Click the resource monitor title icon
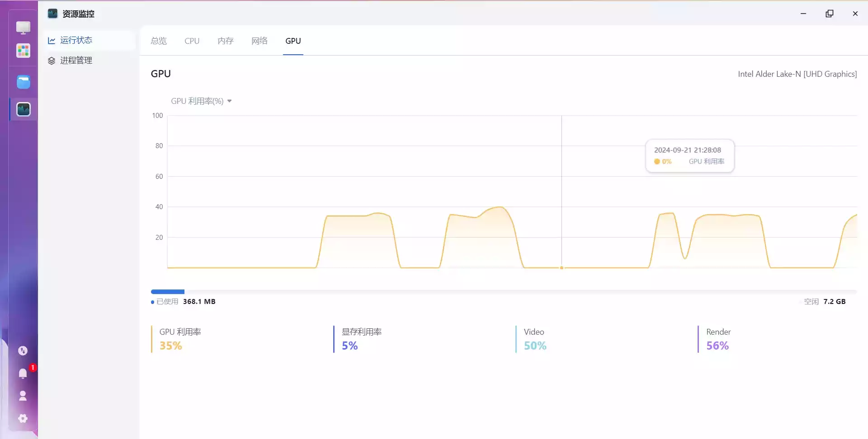The width and height of the screenshot is (868, 439). pos(52,14)
